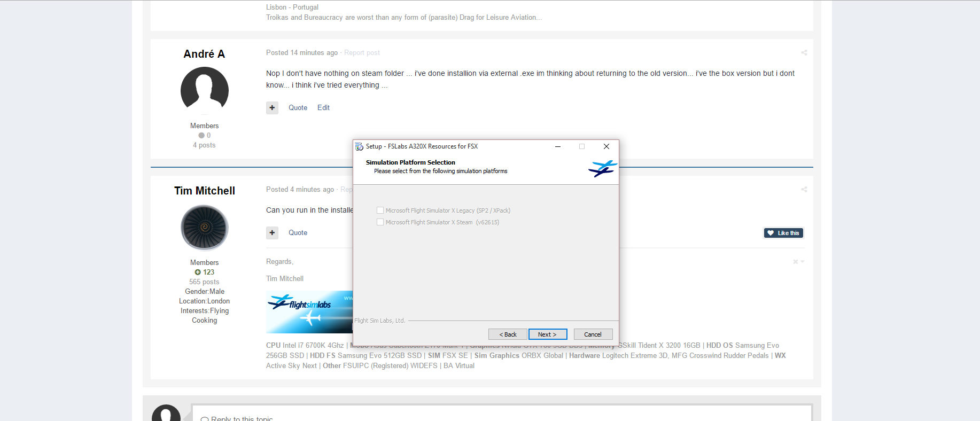Open André A's profile name link
Viewport: 980px width, 421px height.
pos(204,54)
